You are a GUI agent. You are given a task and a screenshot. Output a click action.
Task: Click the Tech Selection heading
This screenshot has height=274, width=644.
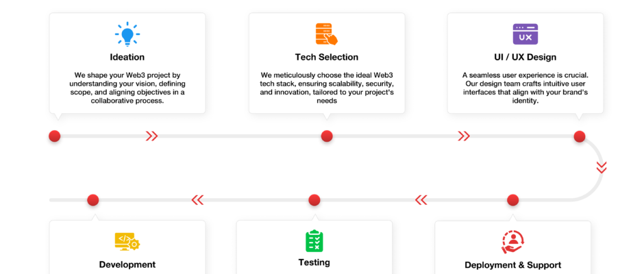point(327,57)
